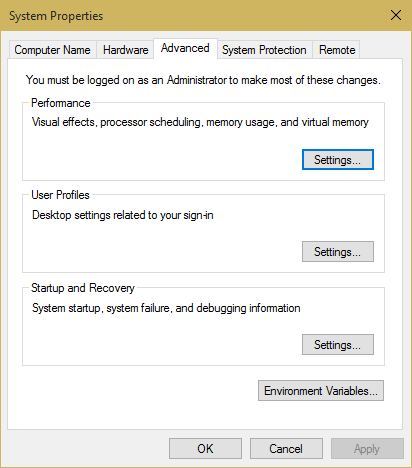Open the Environment Variables dialog

click(x=321, y=391)
